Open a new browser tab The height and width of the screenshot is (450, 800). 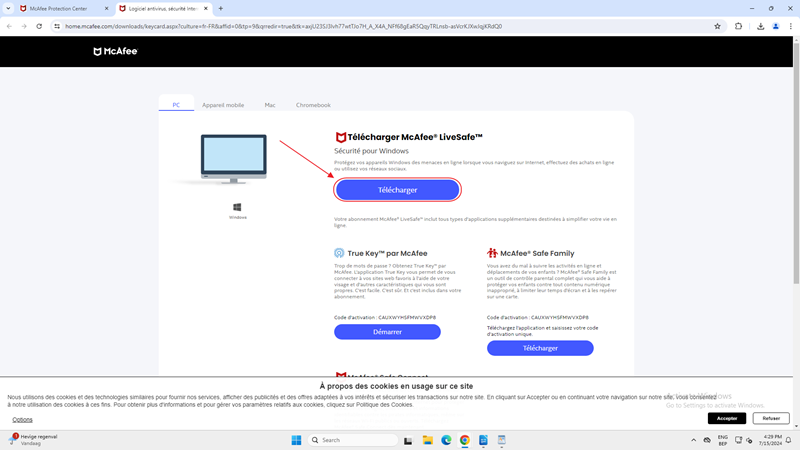[221, 8]
